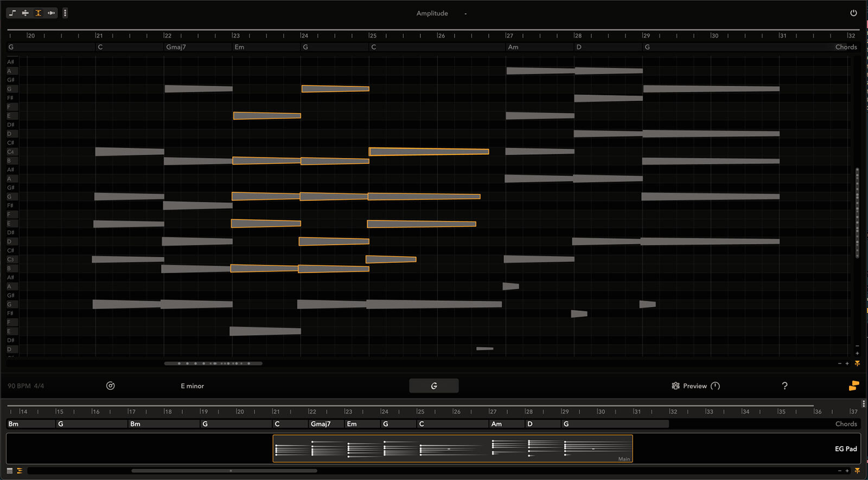Viewport: 868px width, 480px height.
Task: Toggle the power bypass button
Action: coord(853,13)
